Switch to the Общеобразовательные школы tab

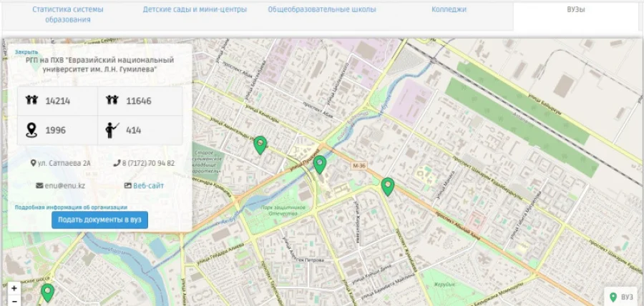point(321,10)
